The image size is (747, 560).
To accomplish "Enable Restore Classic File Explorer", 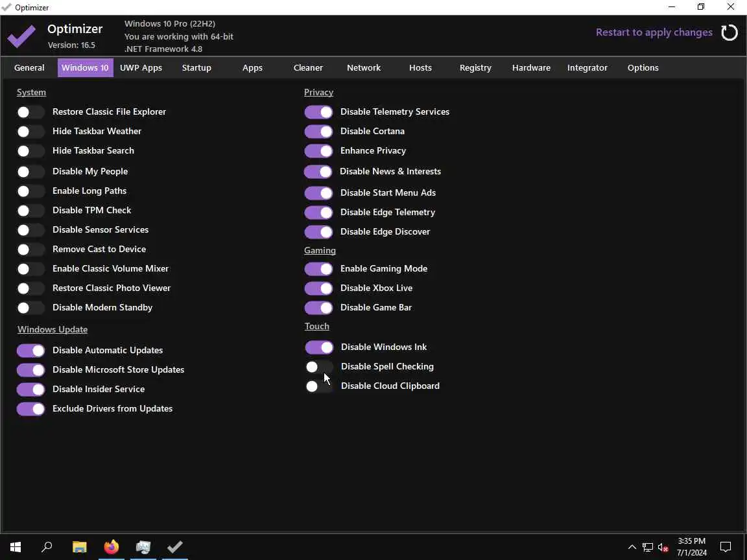I will coord(30,112).
